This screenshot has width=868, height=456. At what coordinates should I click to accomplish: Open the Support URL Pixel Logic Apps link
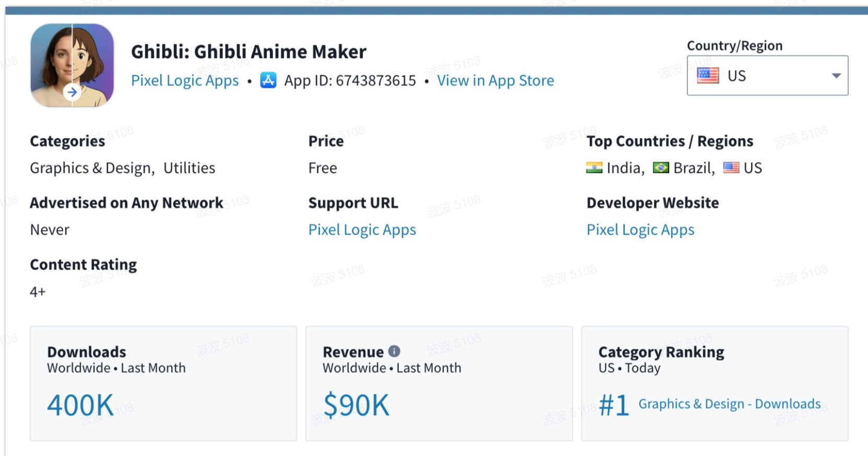point(362,230)
